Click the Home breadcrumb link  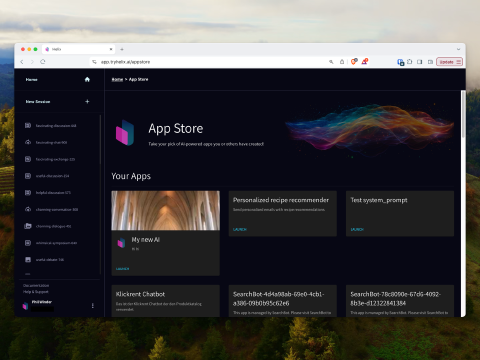tap(117, 79)
